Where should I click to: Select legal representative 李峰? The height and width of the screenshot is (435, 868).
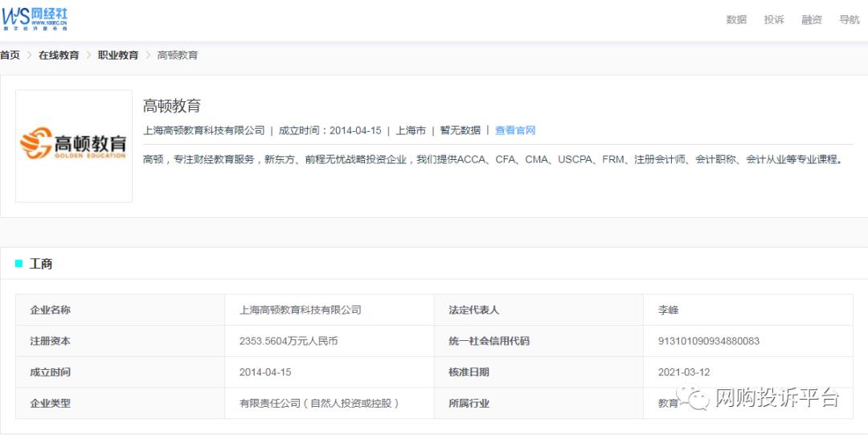pyautogui.click(x=668, y=310)
